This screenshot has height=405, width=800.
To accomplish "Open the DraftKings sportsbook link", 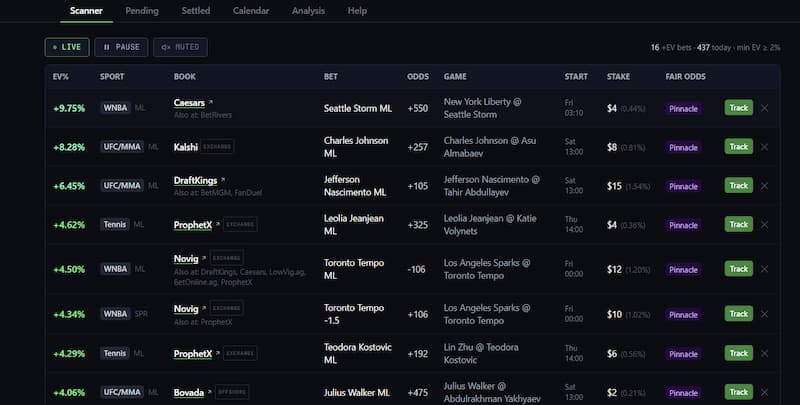I will 195,181.
